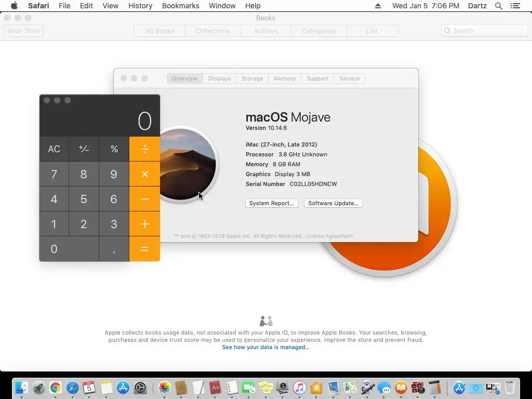Image resolution: width=532 pixels, height=399 pixels.
Task: Tap the 5 key on Calculator
Action: [x=84, y=199]
